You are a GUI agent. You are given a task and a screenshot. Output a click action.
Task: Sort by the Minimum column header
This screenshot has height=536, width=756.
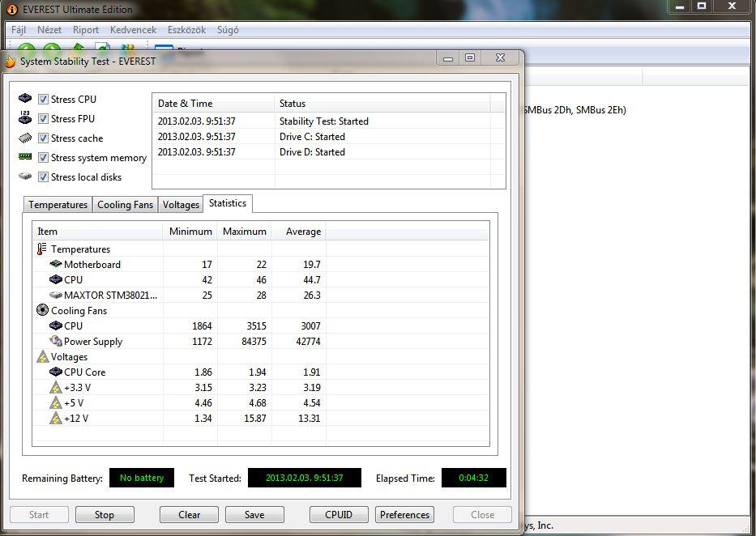click(x=190, y=232)
